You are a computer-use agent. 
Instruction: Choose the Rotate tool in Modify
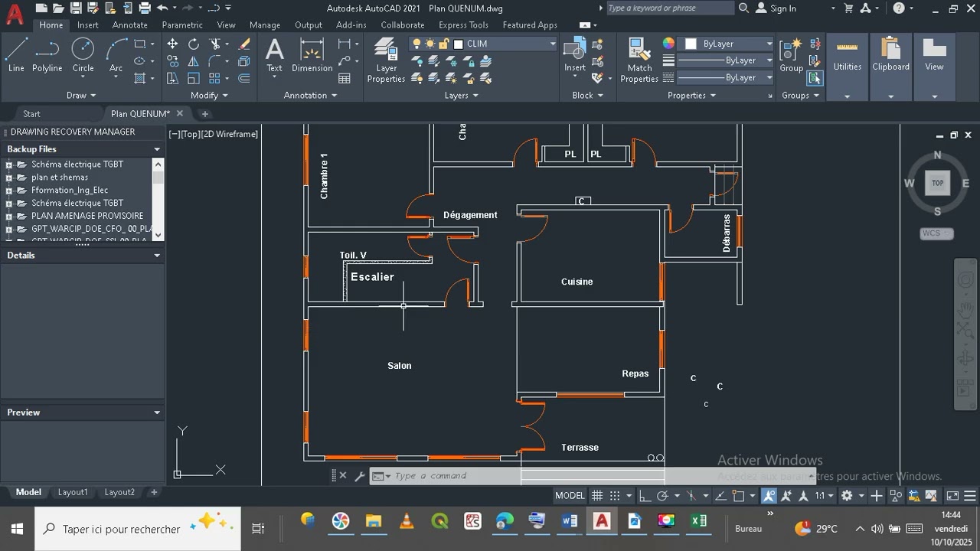click(x=194, y=44)
